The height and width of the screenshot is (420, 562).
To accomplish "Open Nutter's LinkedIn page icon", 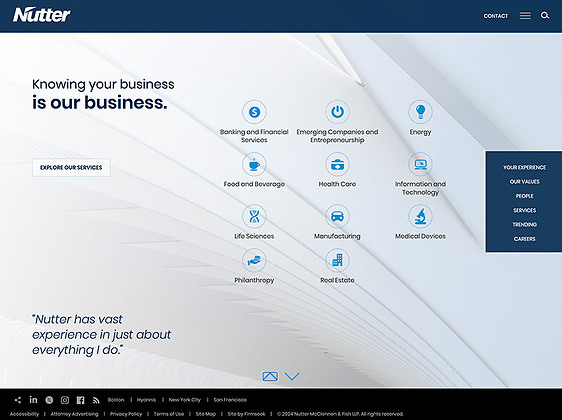I will 33,400.
